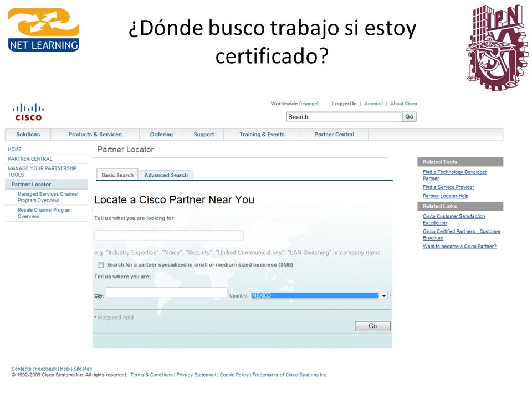Open the Privacy Statement footer link
The height and width of the screenshot is (399, 532).
tap(196, 375)
